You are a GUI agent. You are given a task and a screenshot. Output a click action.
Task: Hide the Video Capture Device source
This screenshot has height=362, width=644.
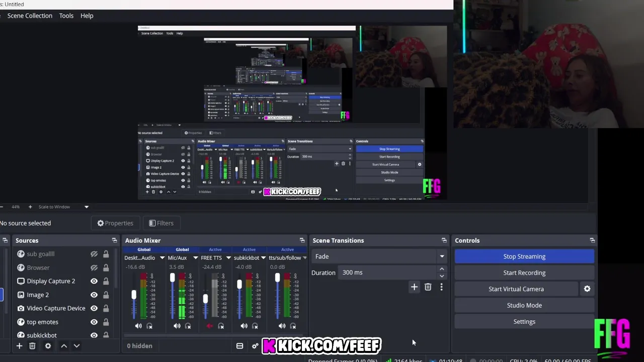[x=94, y=308]
